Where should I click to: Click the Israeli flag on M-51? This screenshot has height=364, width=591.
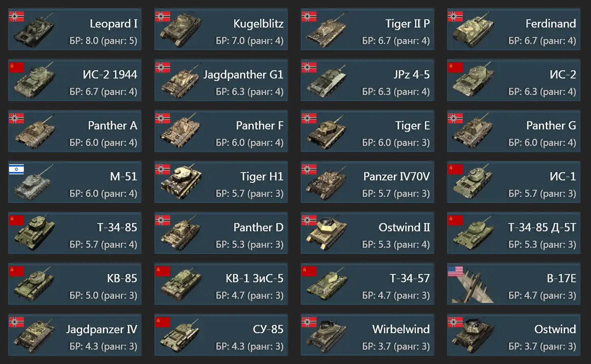coord(16,169)
